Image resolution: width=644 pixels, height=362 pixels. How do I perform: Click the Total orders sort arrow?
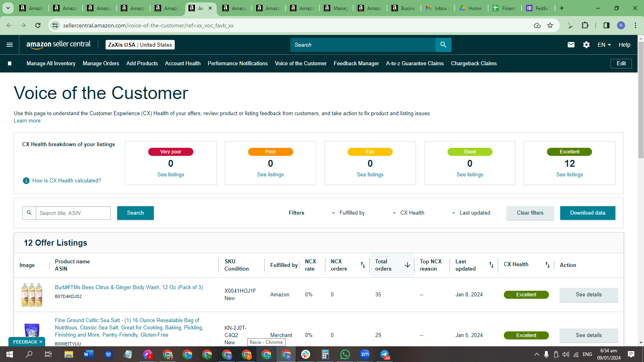[x=408, y=265]
